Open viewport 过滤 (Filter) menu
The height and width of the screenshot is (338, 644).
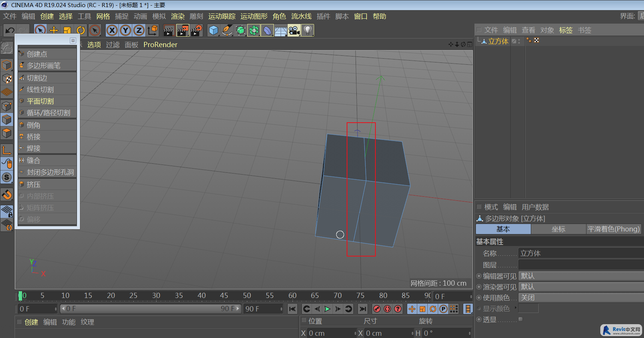(x=113, y=45)
